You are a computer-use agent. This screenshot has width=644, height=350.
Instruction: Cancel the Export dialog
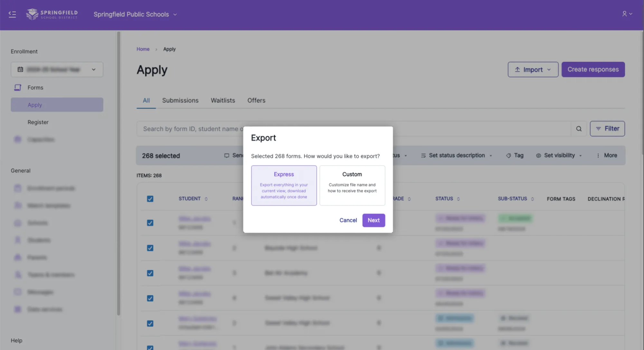coord(348,220)
